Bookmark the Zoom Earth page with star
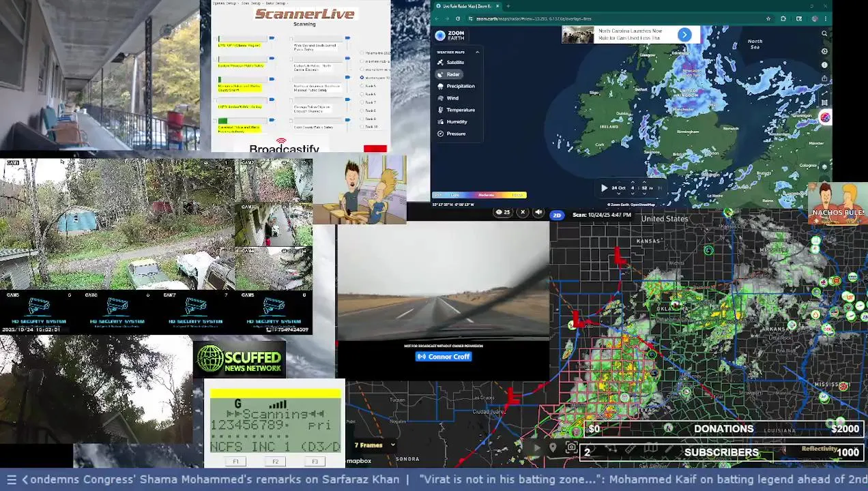This screenshot has width=868, height=491. pyautogui.click(x=768, y=19)
